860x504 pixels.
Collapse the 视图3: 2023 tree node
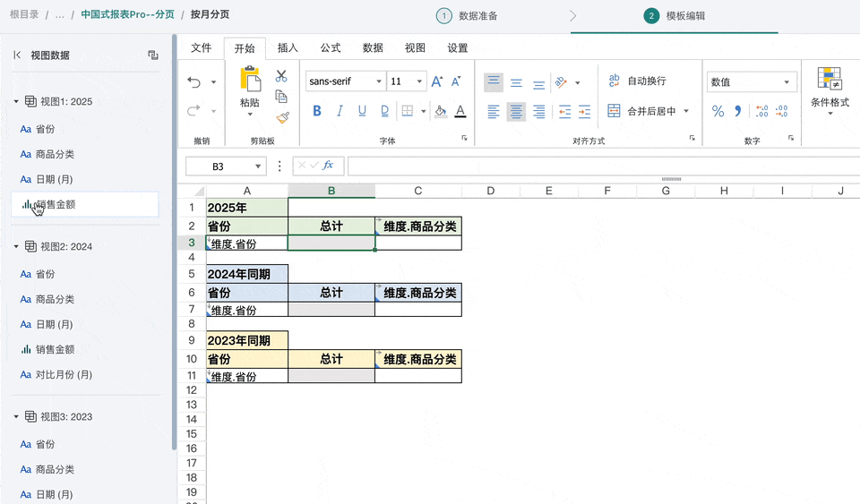16,417
